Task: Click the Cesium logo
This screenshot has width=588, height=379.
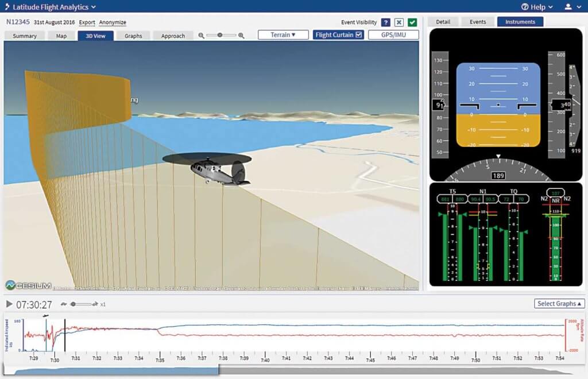Action: pyautogui.click(x=29, y=285)
